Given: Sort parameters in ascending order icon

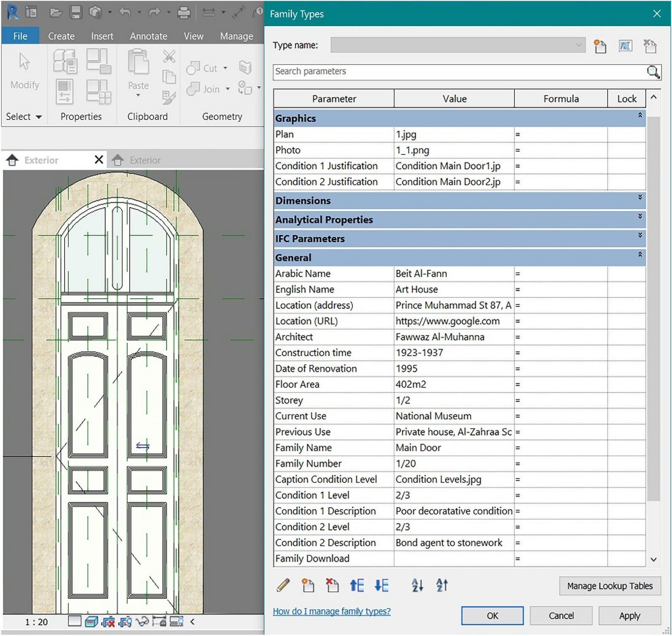Looking at the screenshot, I should point(417,585).
